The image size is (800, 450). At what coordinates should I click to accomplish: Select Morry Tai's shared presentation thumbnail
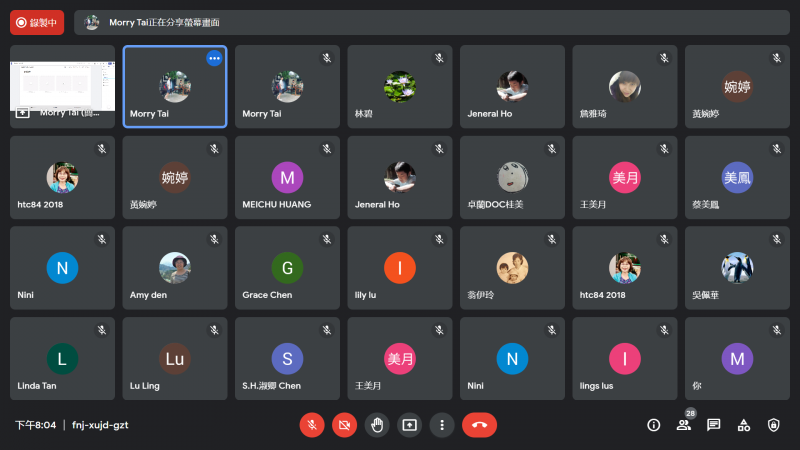(x=62, y=86)
